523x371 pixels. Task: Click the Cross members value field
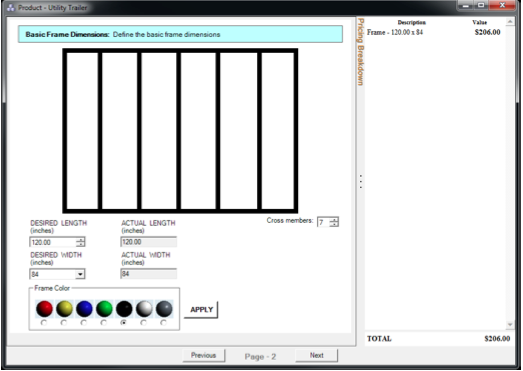323,222
